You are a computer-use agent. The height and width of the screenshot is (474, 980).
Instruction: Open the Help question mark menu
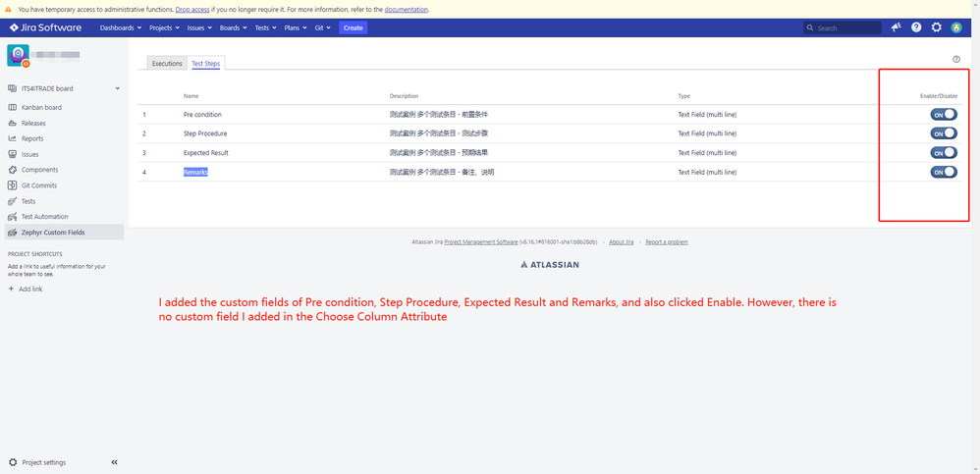click(x=916, y=27)
